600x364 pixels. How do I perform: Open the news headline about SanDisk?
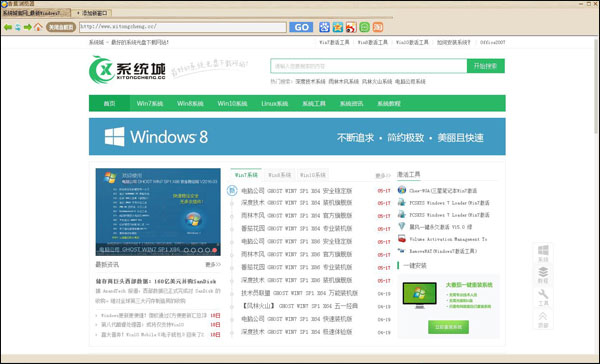pyautogui.click(x=156, y=281)
